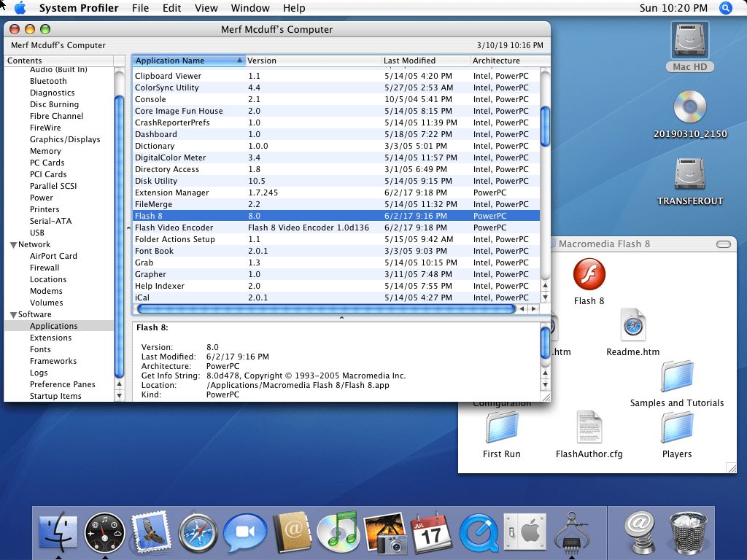Sort by the Last Modified column header
This screenshot has width=747, height=560.
426,61
